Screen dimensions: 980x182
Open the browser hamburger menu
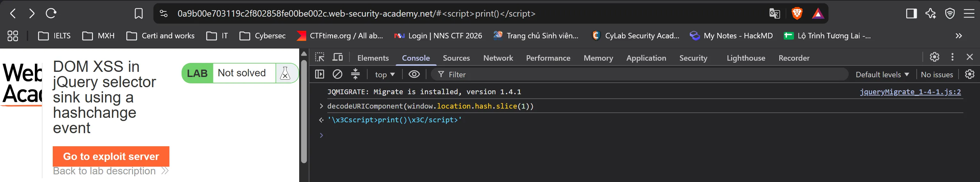(x=969, y=14)
